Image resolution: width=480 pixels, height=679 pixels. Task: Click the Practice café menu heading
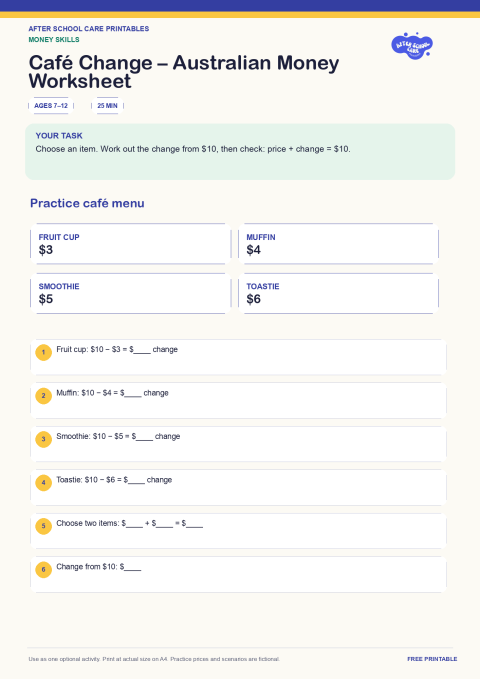87,203
